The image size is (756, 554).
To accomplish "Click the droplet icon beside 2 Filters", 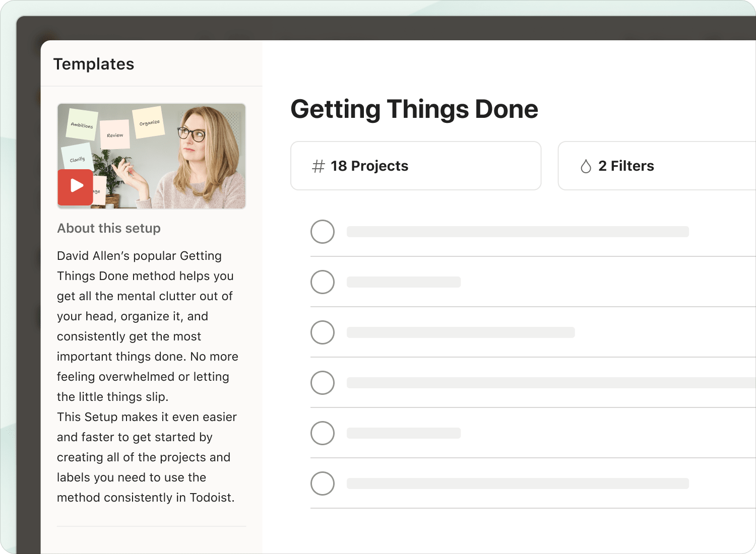I will click(586, 166).
